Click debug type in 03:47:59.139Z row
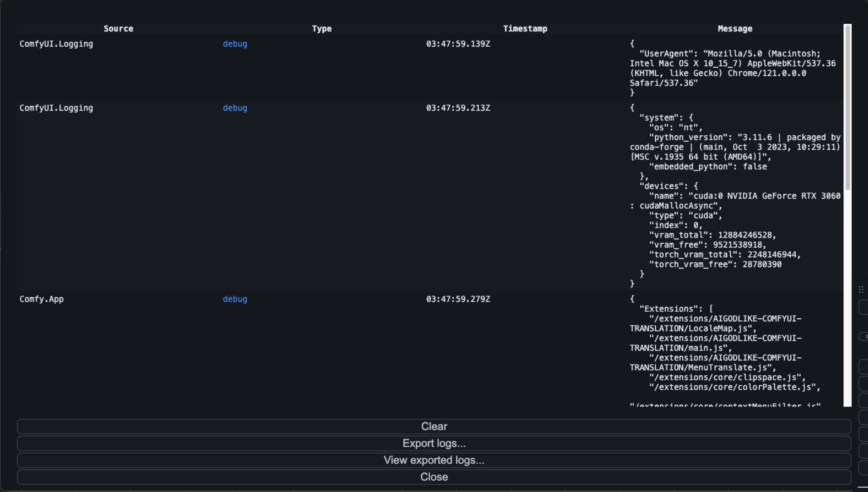868x492 pixels. [235, 44]
